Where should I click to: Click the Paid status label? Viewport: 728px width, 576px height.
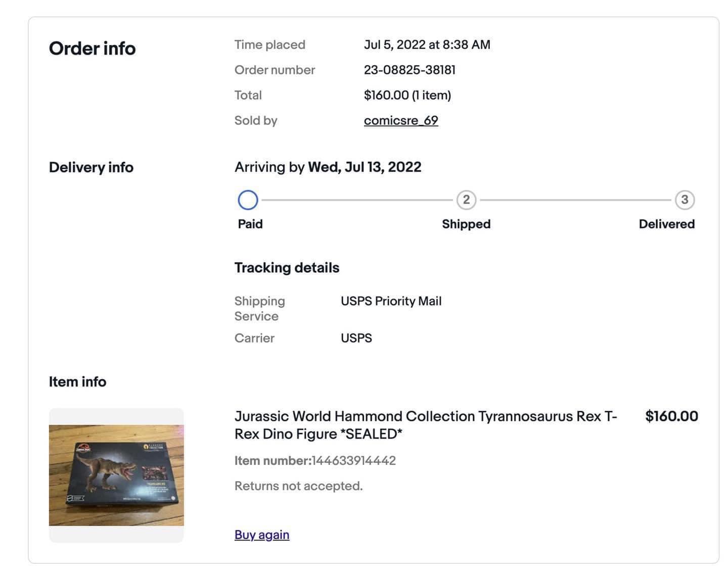tap(250, 224)
